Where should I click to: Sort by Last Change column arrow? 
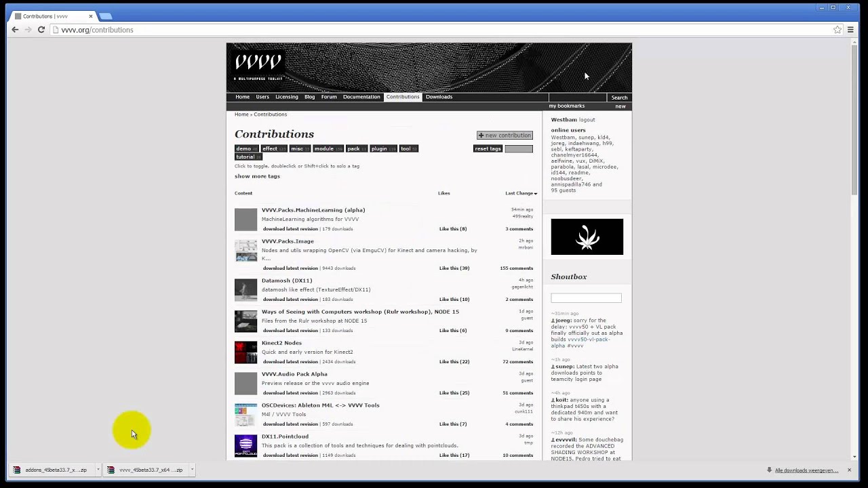click(x=535, y=194)
